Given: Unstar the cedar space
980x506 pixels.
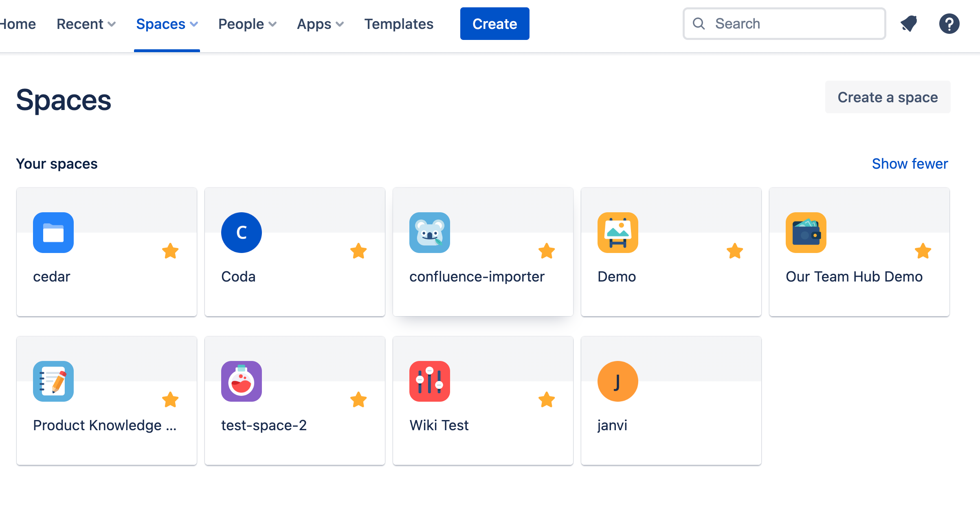Looking at the screenshot, I should click(x=170, y=251).
